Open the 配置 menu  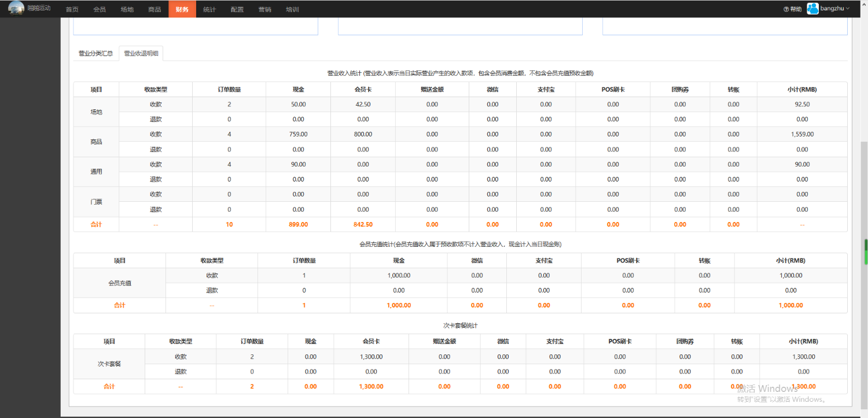click(x=237, y=9)
